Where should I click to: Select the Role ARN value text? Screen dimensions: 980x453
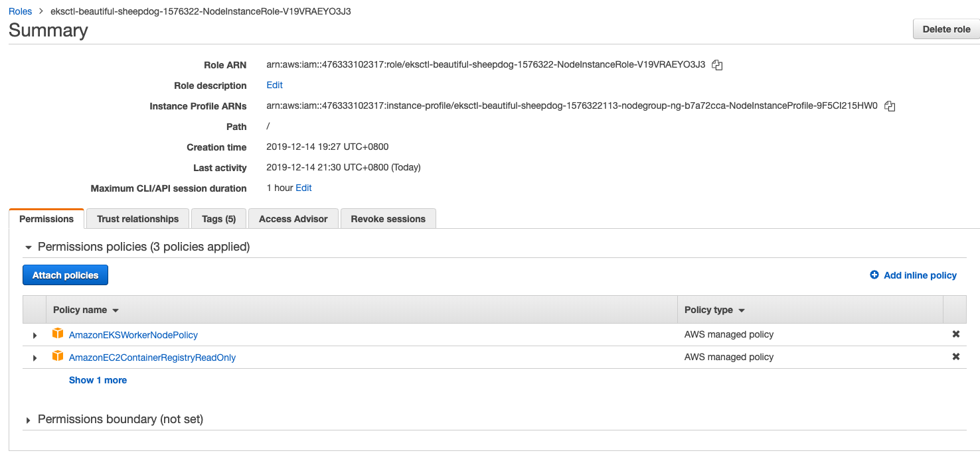485,65
